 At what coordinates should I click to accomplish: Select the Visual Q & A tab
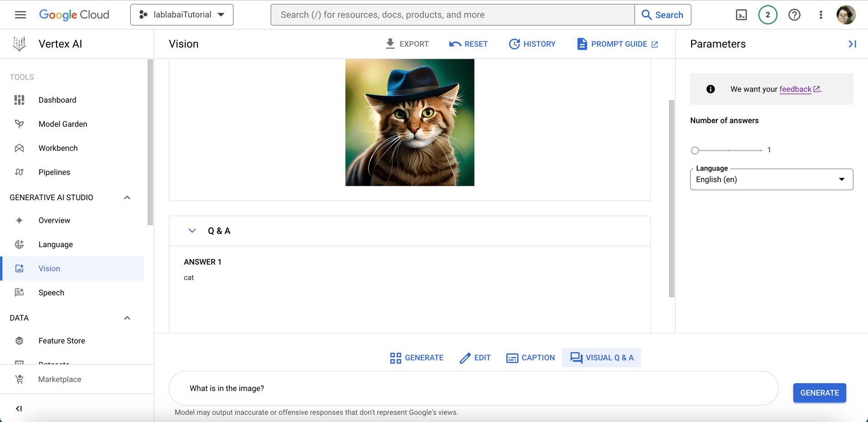point(601,358)
